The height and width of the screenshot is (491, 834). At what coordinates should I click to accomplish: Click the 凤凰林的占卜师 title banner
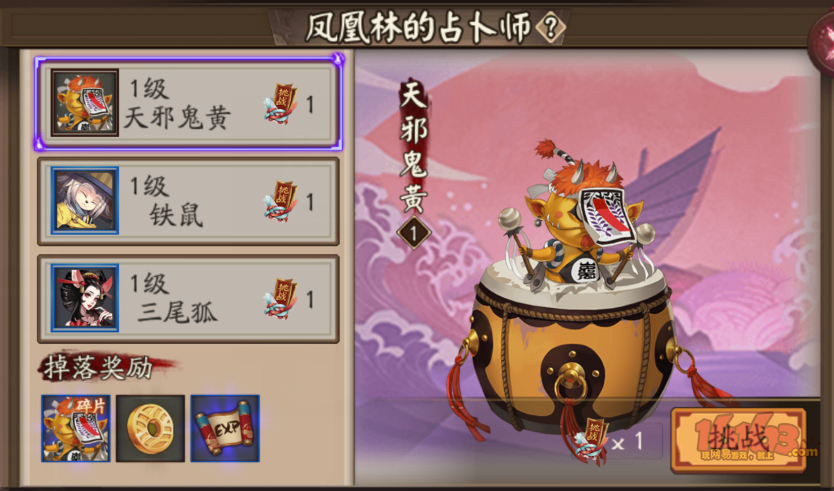click(419, 27)
